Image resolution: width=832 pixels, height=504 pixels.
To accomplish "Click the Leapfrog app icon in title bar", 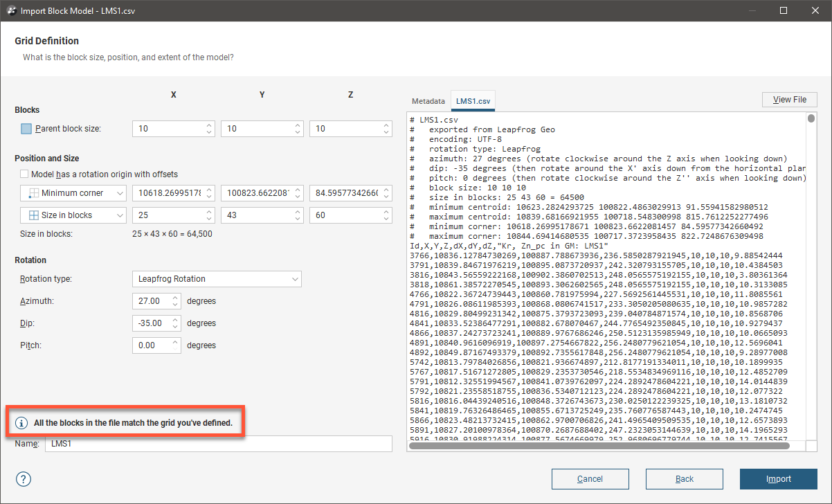I will click(11, 10).
